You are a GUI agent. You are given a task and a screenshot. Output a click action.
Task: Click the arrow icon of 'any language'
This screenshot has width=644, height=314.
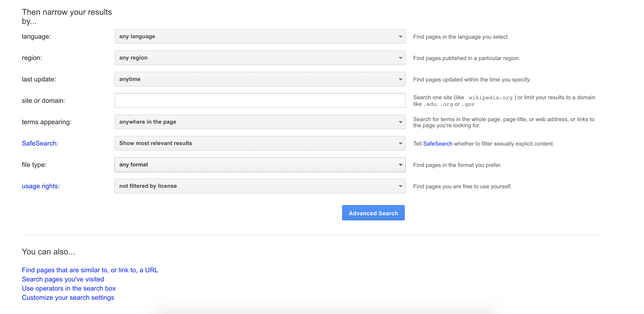point(400,37)
